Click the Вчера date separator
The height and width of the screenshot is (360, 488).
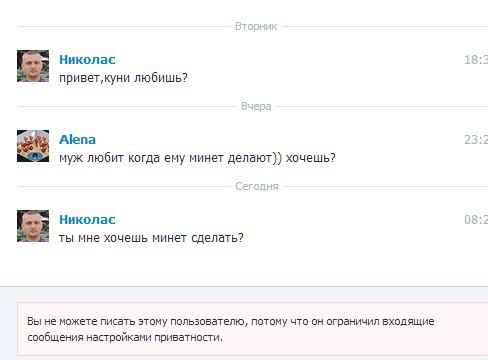point(256,106)
